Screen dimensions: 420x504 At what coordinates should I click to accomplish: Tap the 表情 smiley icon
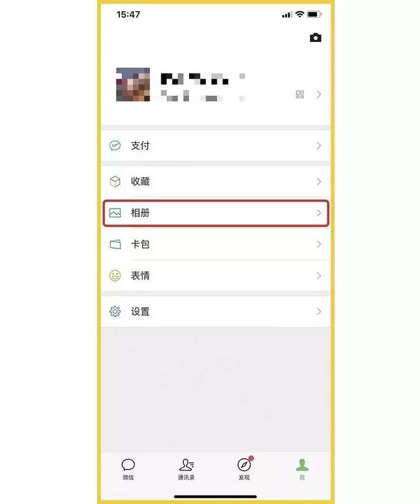tap(115, 276)
